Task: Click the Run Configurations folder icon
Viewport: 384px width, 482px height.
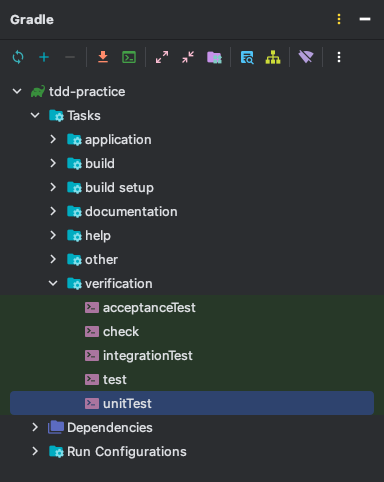Action: point(56,452)
